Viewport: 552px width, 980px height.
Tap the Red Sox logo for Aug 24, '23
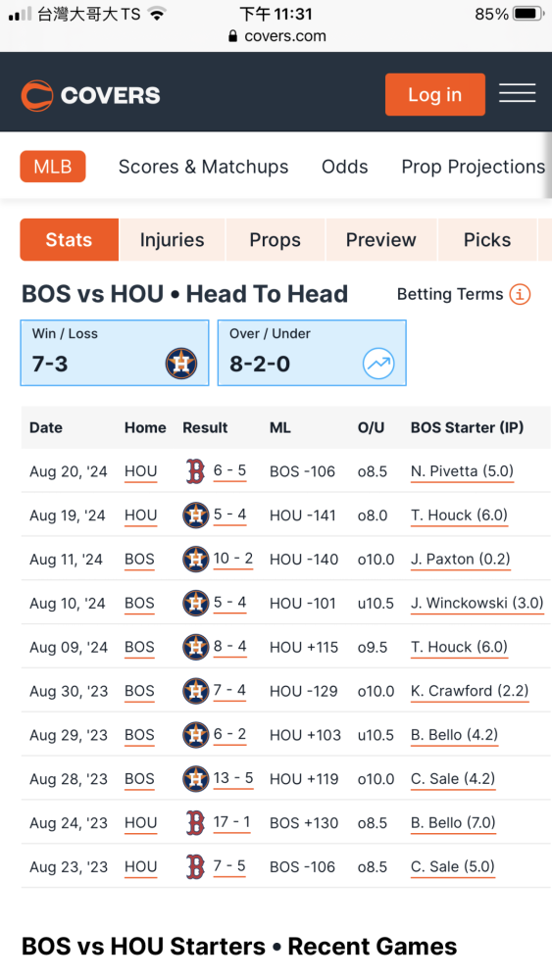coord(196,822)
